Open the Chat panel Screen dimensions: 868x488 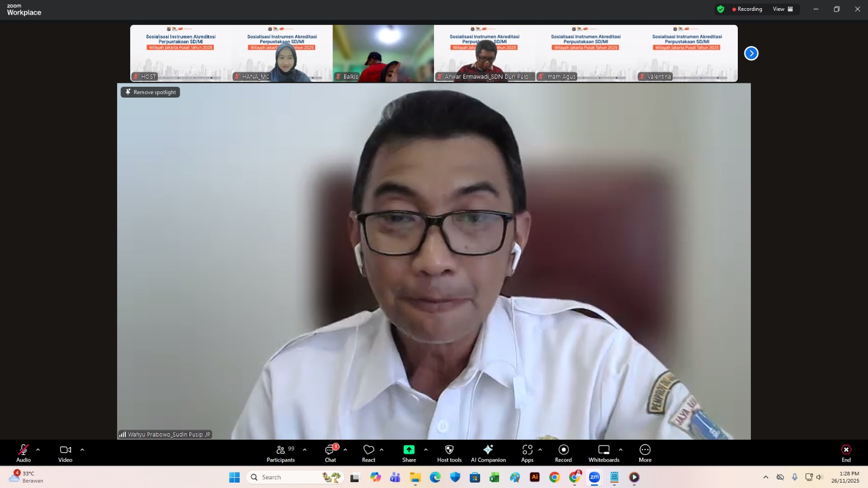tap(330, 453)
